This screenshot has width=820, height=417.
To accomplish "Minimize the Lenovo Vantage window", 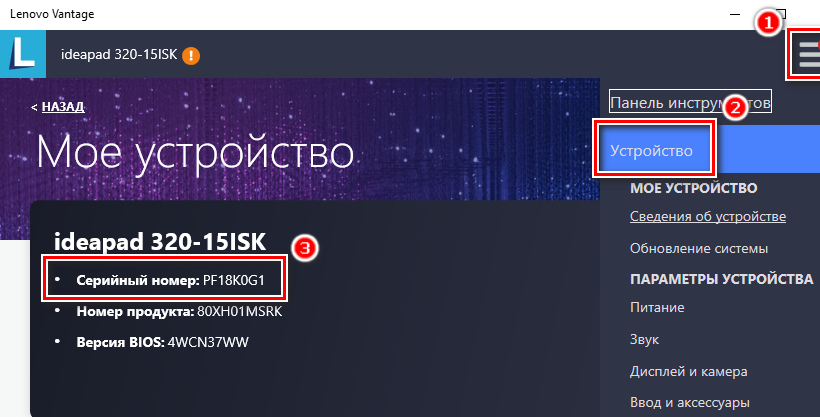I will [735, 14].
